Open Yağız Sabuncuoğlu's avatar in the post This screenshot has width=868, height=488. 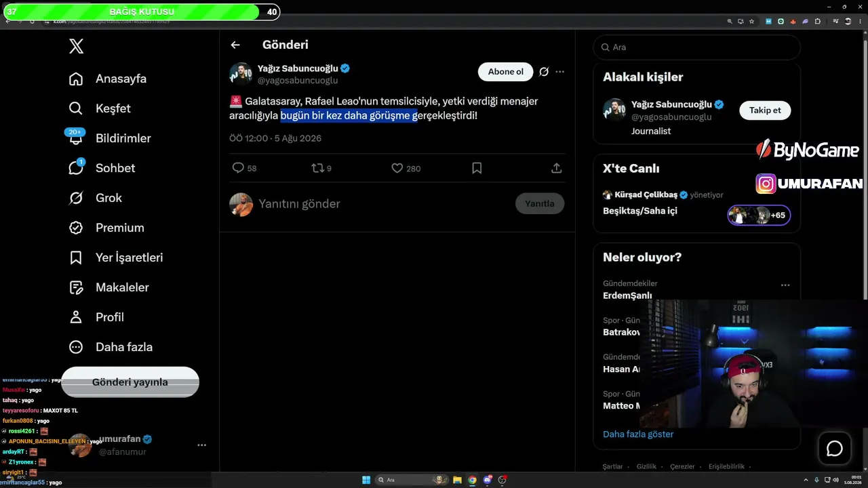point(241,74)
